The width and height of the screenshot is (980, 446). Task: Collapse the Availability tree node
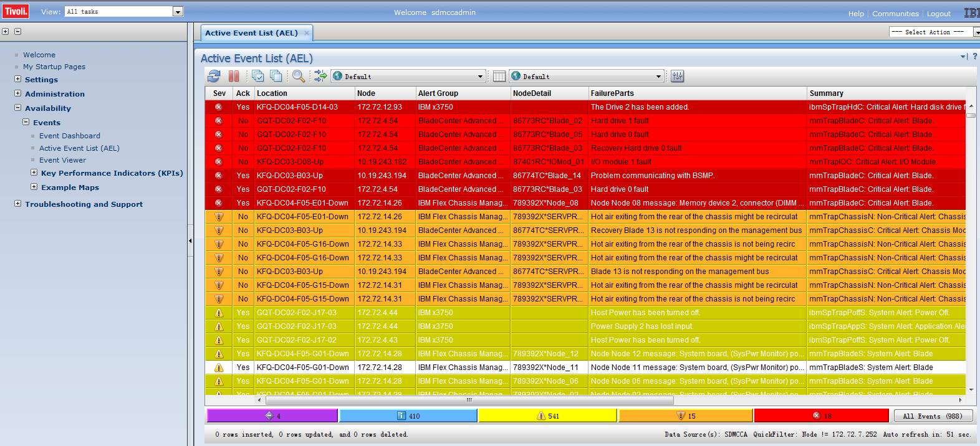pyautogui.click(x=18, y=108)
